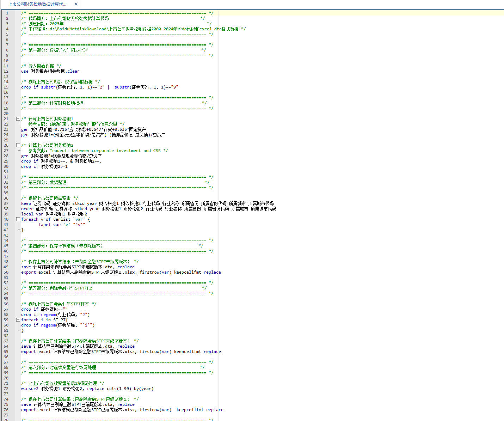The image size is (504, 421).
Task: Collapse the 计算上市公司财务松弛2 comment fold
Action: pyautogui.click(x=18, y=145)
